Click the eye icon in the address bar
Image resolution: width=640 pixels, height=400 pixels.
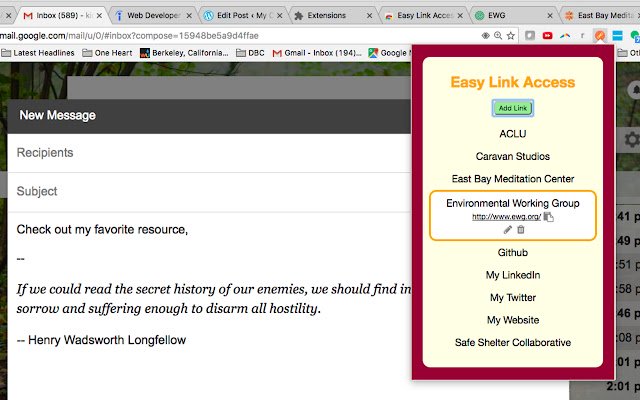coord(485,36)
